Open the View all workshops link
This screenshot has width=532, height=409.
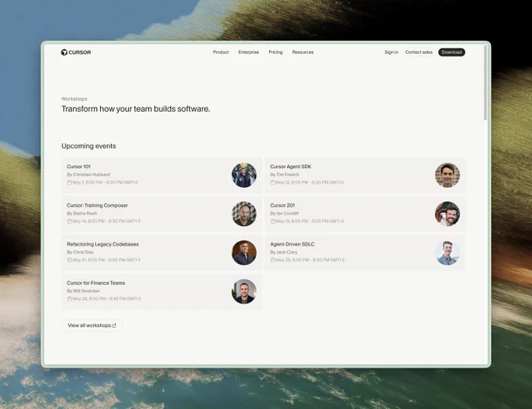92,325
